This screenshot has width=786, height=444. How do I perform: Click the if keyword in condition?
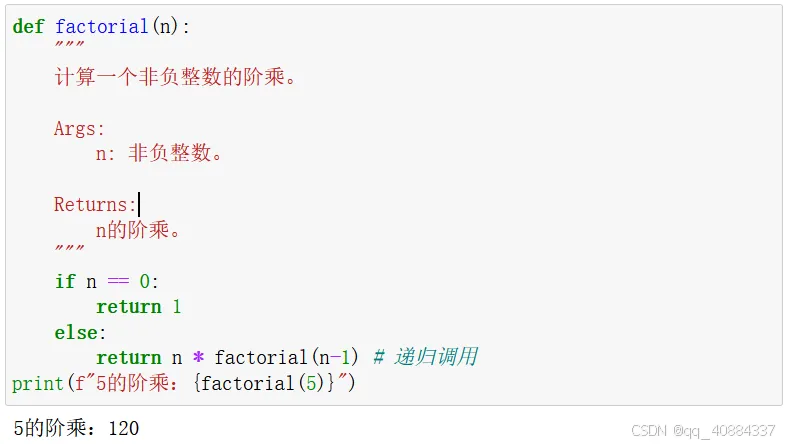coord(65,281)
